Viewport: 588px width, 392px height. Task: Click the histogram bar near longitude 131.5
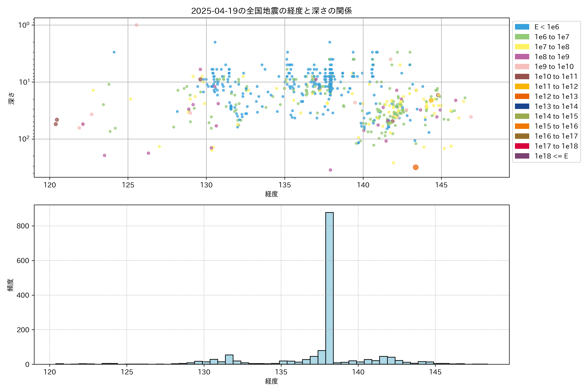(229, 359)
